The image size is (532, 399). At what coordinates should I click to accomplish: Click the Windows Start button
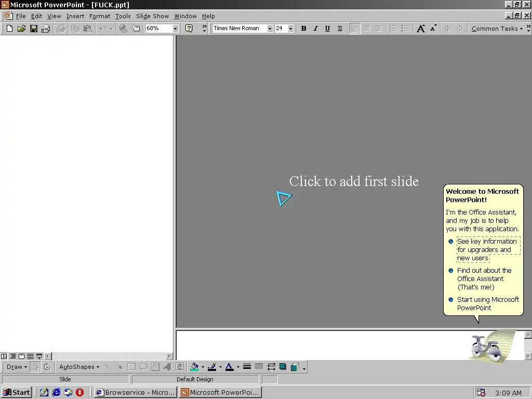tap(17, 392)
